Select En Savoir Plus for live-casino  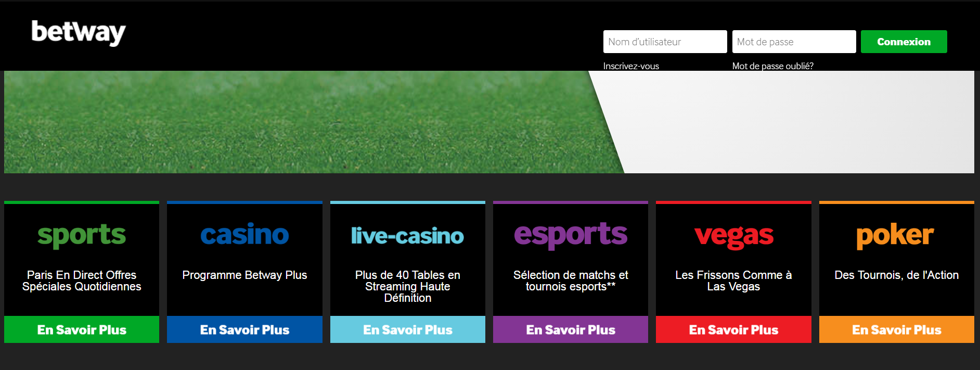click(x=408, y=329)
